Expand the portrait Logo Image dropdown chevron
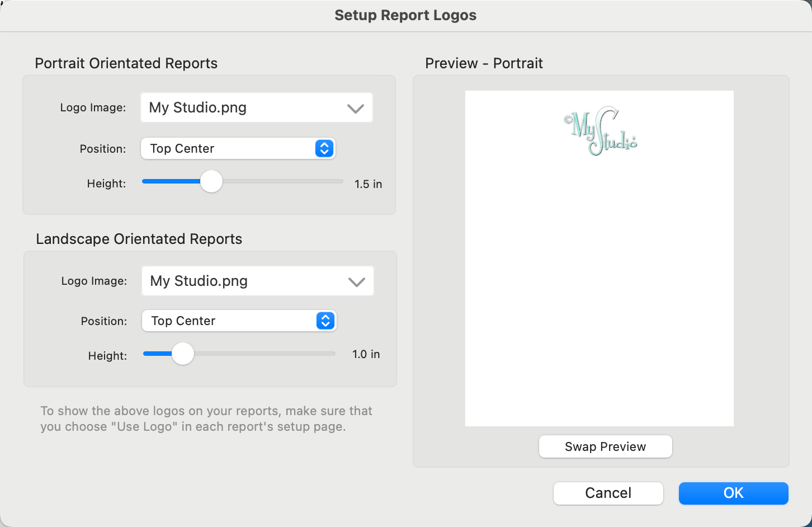 point(356,109)
